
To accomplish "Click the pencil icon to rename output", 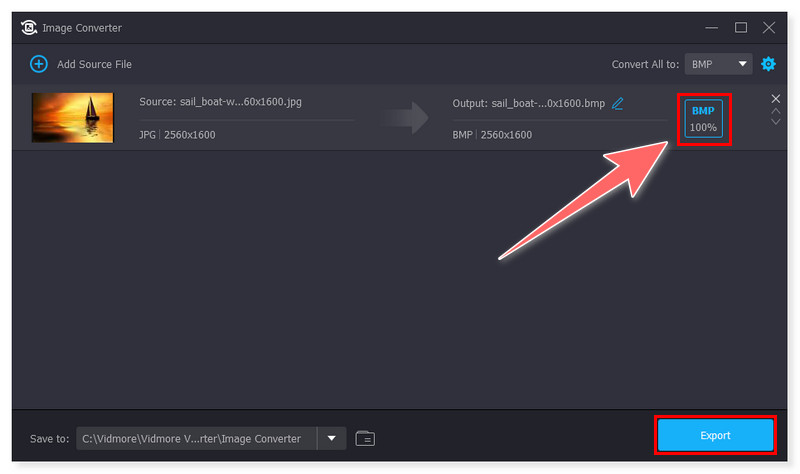I will [x=618, y=103].
